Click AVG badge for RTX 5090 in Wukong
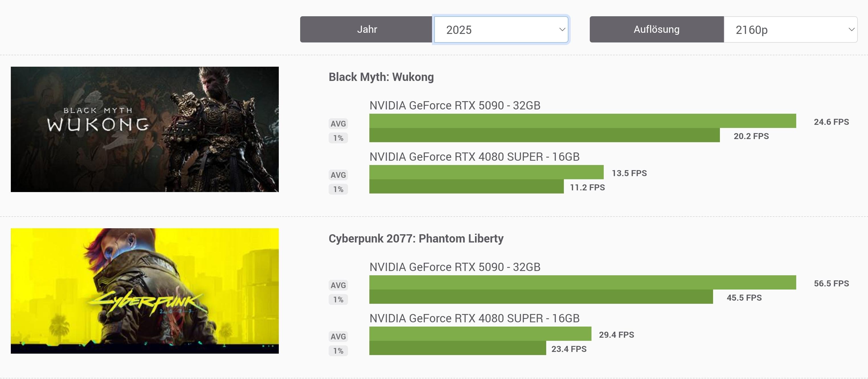Image resolution: width=868 pixels, height=379 pixels. [338, 124]
